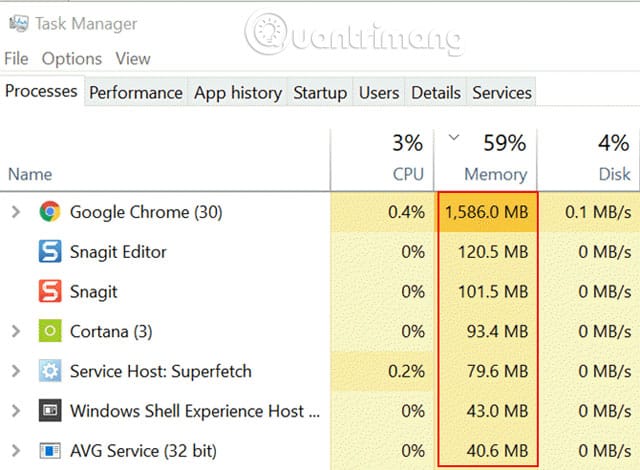Switch to the Performance tab

click(x=136, y=92)
